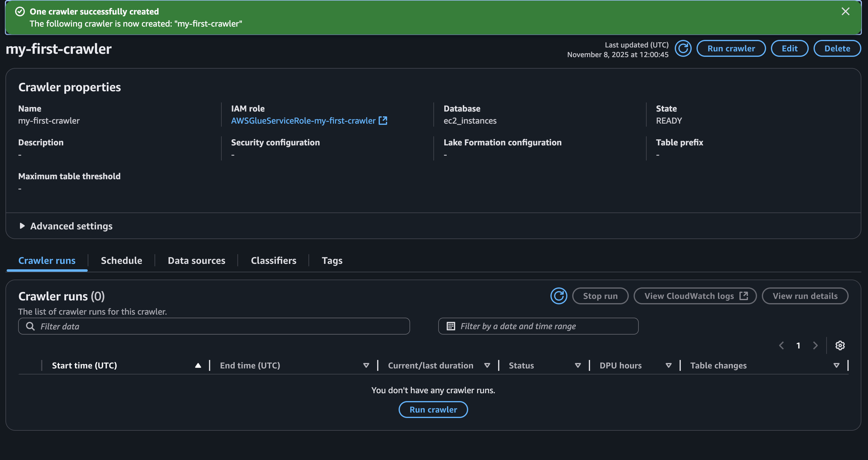Open AWSGlueServiceRole-my-first-crawler link
Screen dimensions: 868x460
(x=303, y=121)
